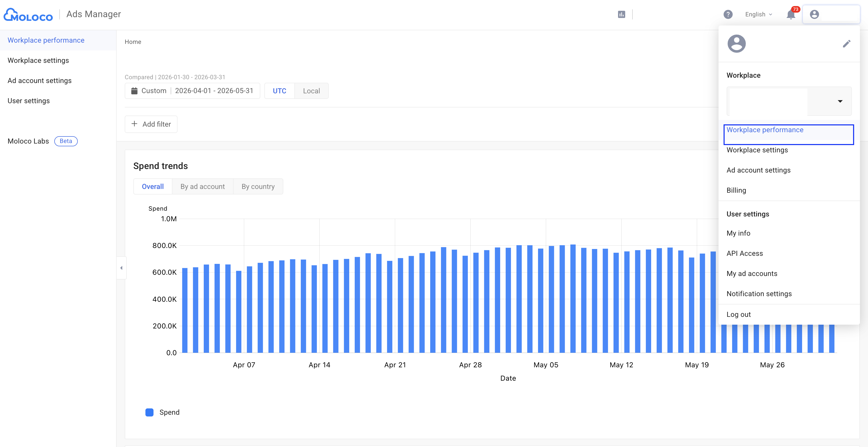The height and width of the screenshot is (447, 868).
Task: Open the help question mark icon
Action: point(728,14)
